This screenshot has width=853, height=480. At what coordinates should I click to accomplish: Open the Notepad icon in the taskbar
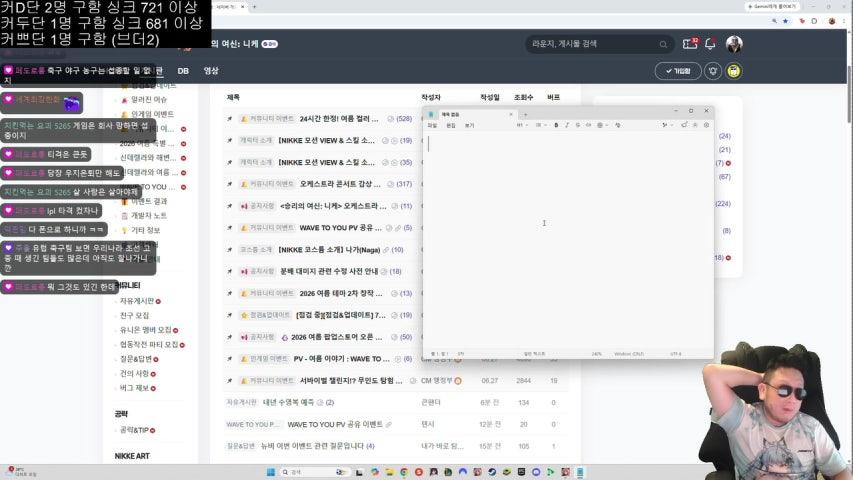(579, 472)
